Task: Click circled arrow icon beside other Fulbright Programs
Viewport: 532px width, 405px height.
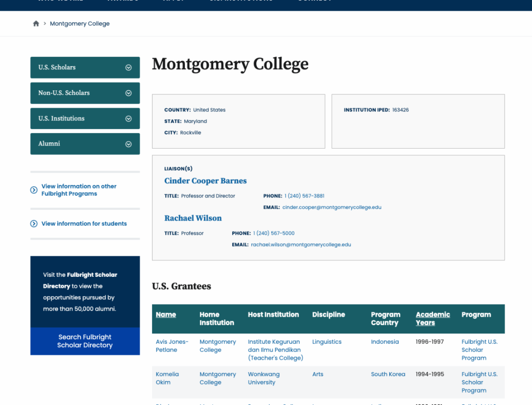Action: (34, 190)
